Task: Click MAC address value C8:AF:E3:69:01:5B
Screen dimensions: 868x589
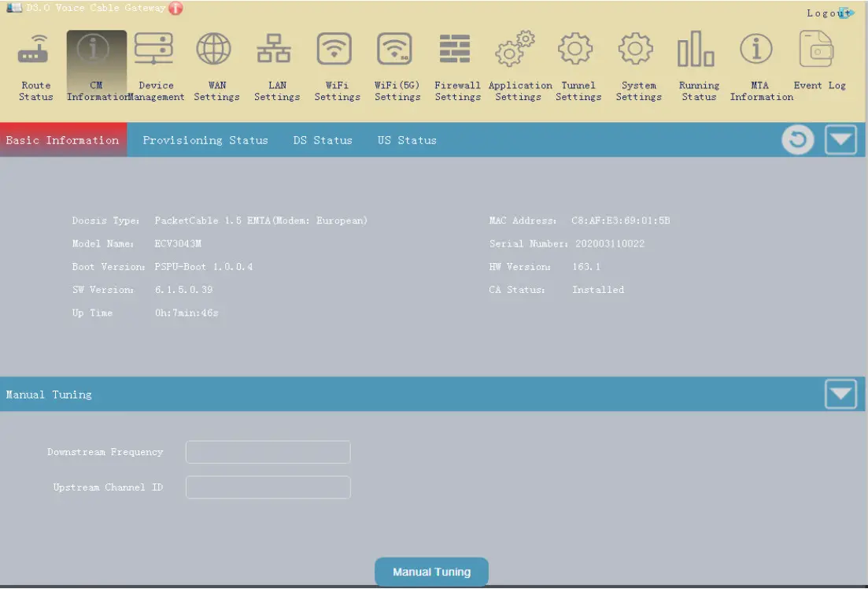Action: coord(621,220)
